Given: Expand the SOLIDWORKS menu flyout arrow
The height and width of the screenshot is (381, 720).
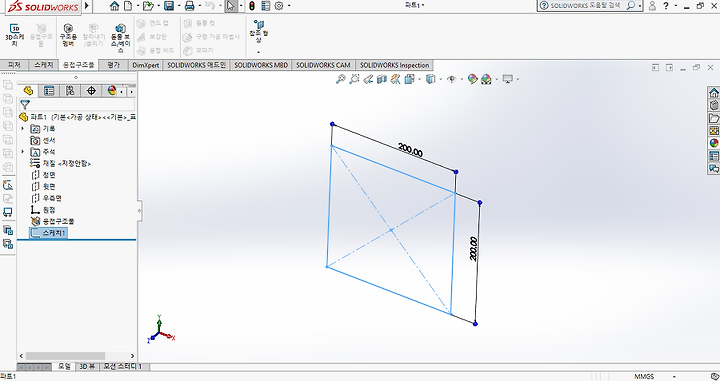Looking at the screenshot, I should pos(87,6).
